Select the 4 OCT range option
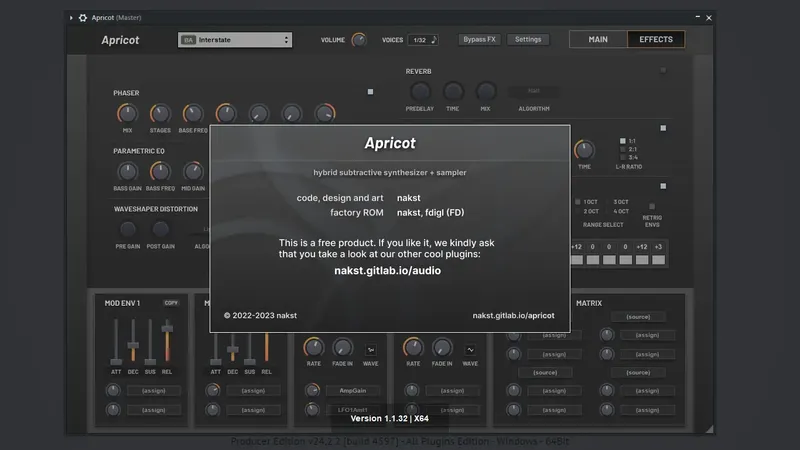The height and width of the screenshot is (450, 800). tap(608, 211)
